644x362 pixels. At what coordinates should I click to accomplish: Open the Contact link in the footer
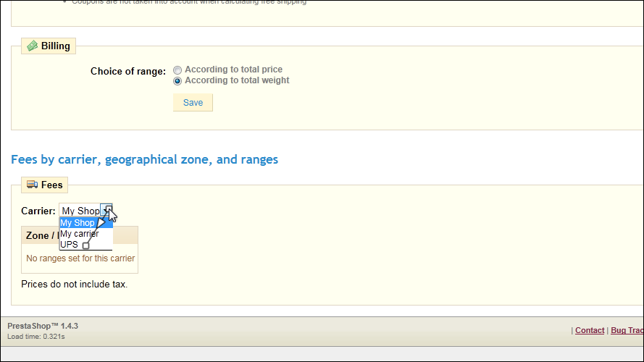tap(590, 330)
